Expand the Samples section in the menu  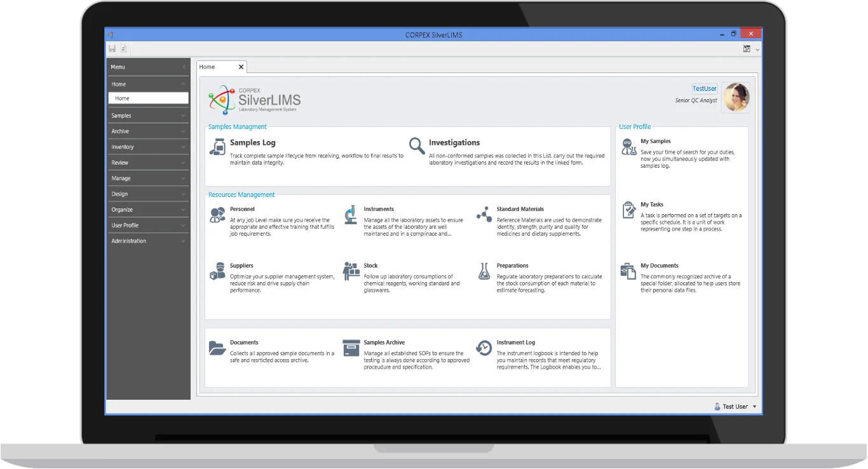click(148, 116)
